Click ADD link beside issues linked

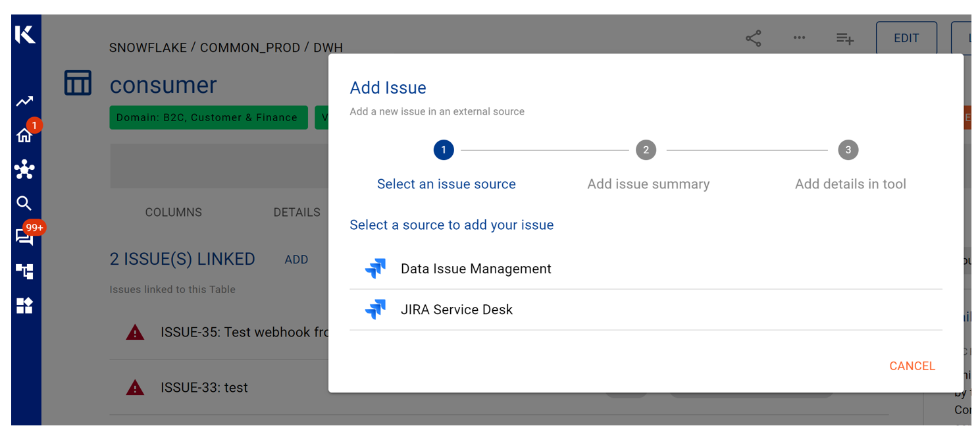click(x=296, y=259)
